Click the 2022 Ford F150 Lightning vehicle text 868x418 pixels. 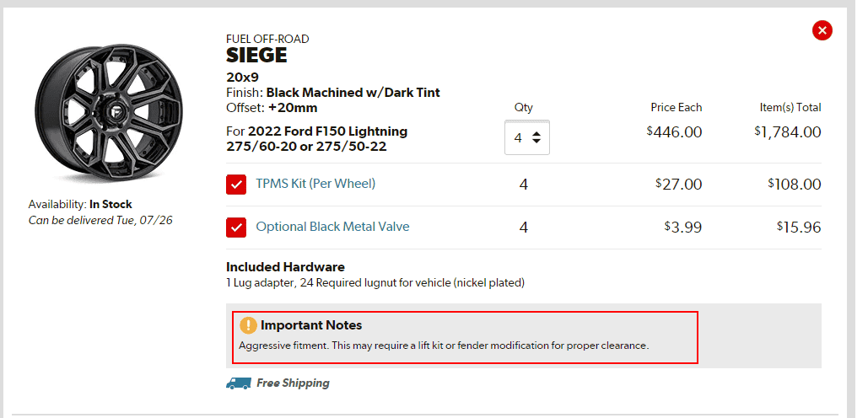tap(327, 131)
